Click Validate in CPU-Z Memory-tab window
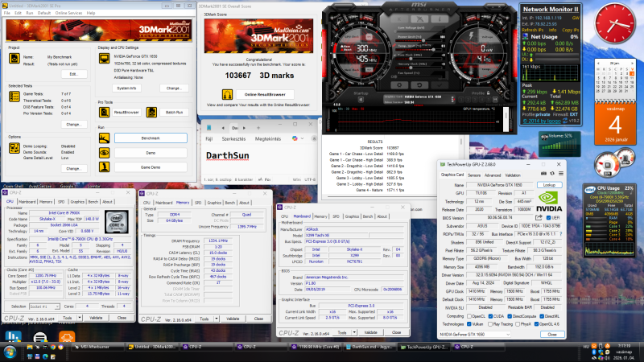This screenshot has height=362, width=644. [233, 319]
